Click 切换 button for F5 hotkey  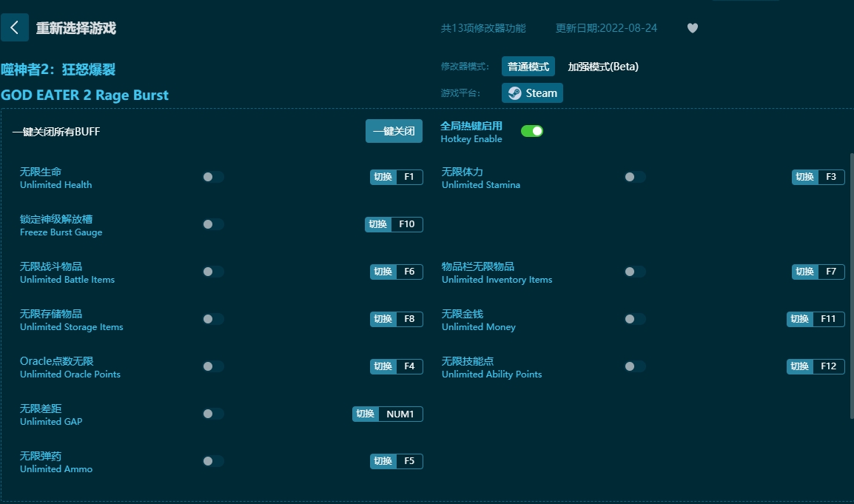click(x=383, y=462)
